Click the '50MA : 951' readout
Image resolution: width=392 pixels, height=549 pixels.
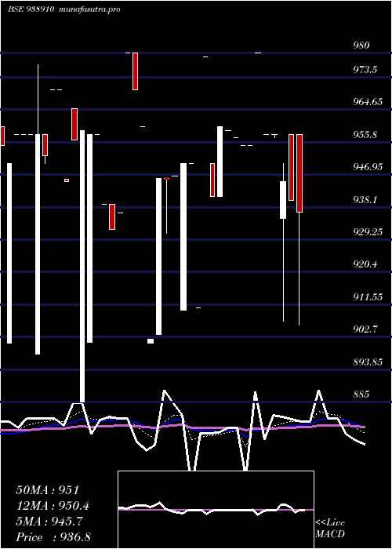48,490
